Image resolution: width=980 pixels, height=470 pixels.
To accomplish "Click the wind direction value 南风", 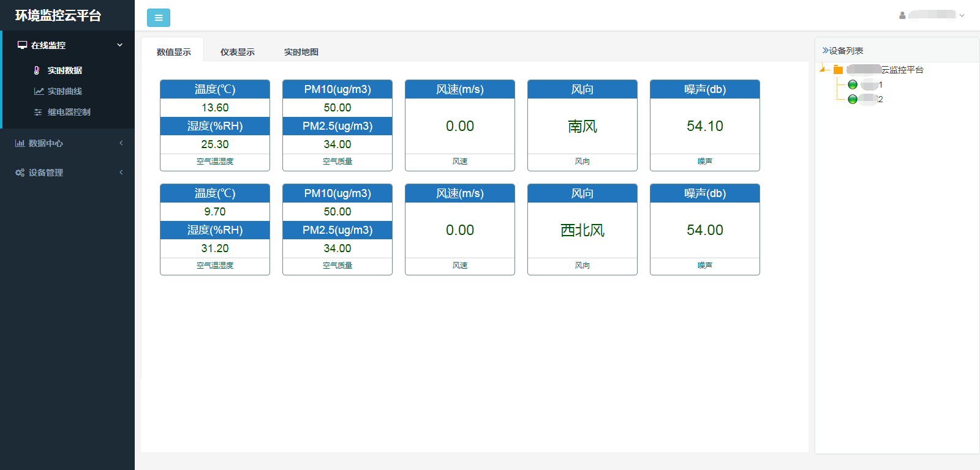I will coord(582,126).
